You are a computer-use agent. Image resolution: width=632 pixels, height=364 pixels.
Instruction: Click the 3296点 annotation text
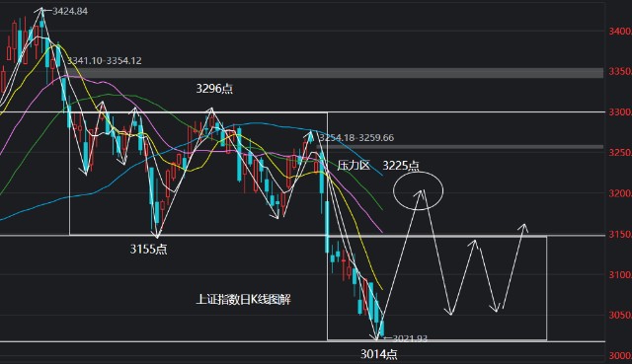tap(214, 89)
